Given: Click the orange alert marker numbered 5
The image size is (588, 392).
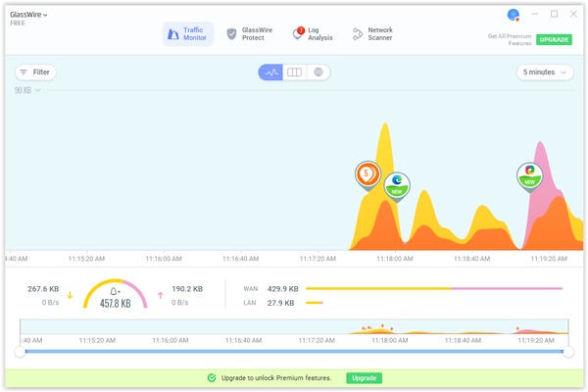Looking at the screenshot, I should tap(367, 173).
